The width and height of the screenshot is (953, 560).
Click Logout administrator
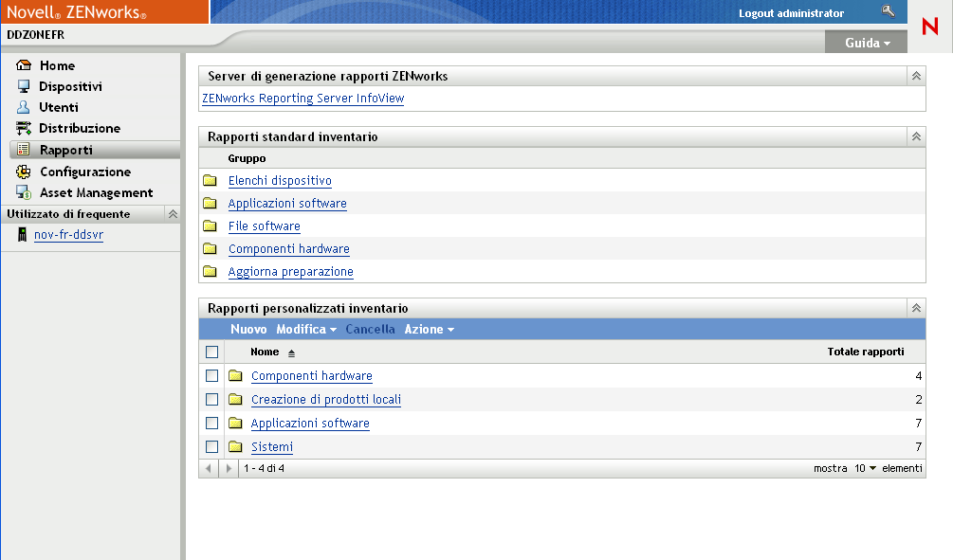tap(791, 12)
